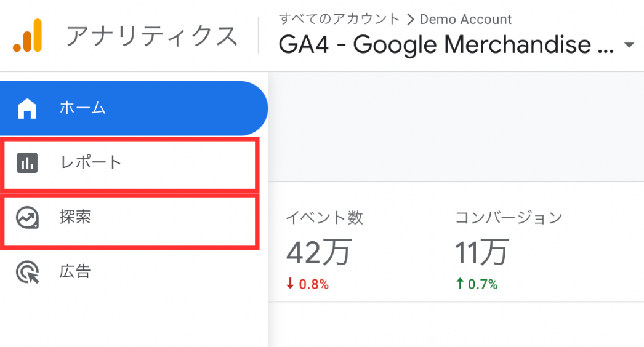Click the レポート bar chart icon
The image size is (644, 347).
point(27,162)
